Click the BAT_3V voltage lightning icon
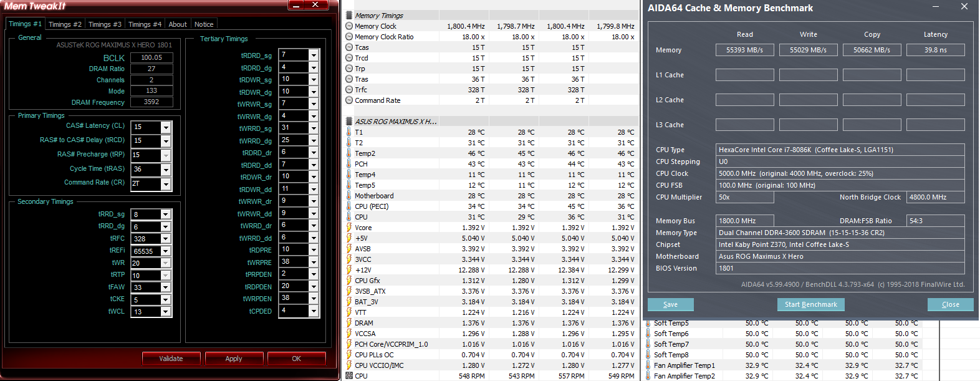This screenshot has width=980, height=381. (x=349, y=302)
